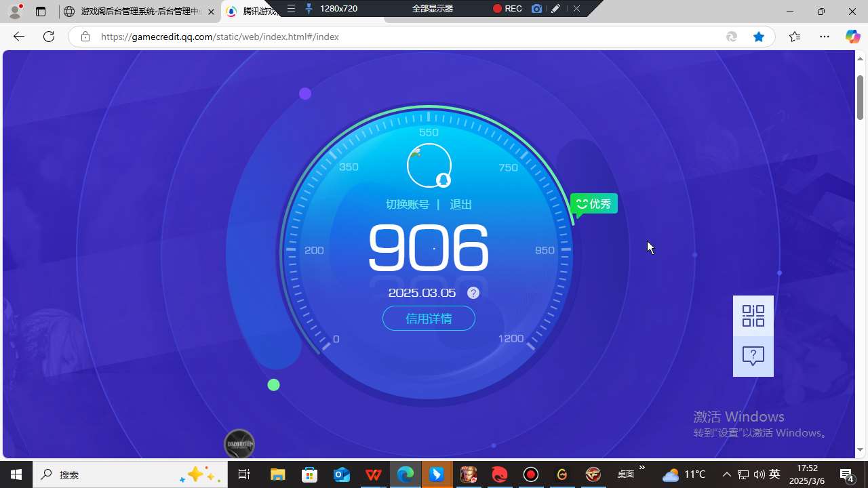Image resolution: width=868 pixels, height=488 pixels.
Task: Open Microsoft Store from the taskbar
Action: [310, 474]
